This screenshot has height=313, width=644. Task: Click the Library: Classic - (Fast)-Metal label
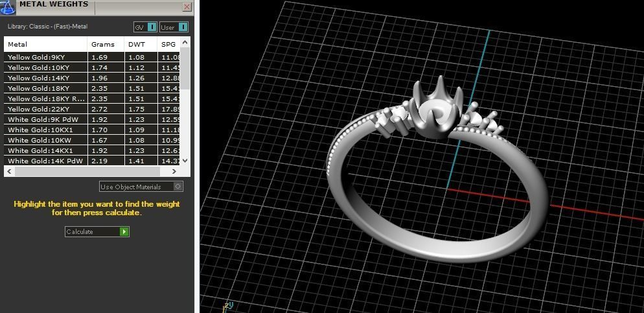[48, 27]
